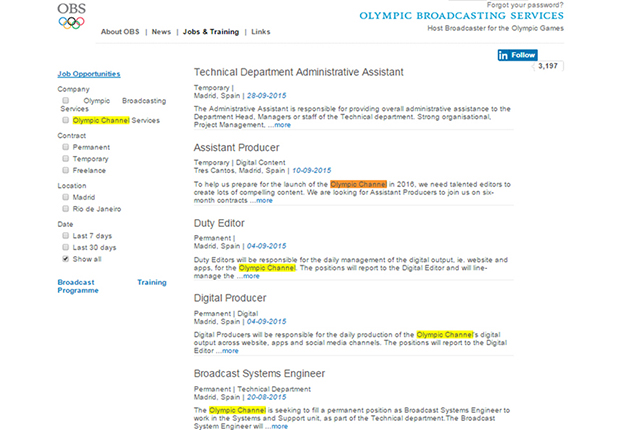
Task: Open the Job Opportunities sidebar link
Action: click(x=89, y=74)
